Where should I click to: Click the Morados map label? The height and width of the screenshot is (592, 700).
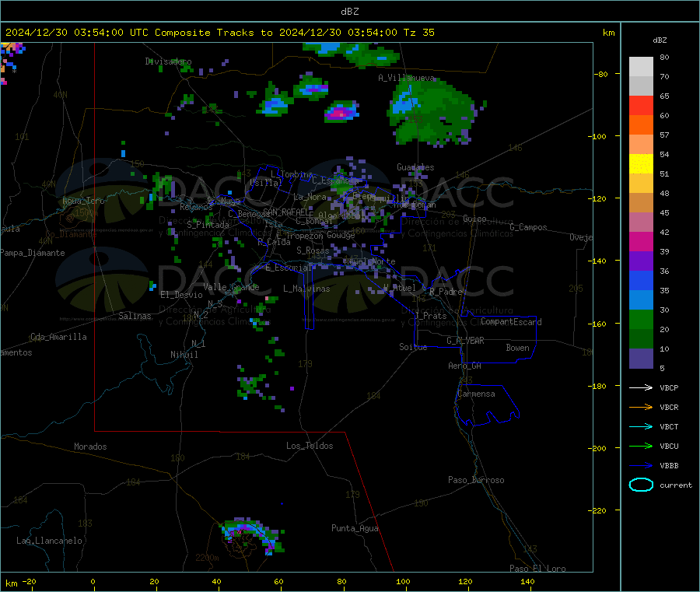click(90, 447)
